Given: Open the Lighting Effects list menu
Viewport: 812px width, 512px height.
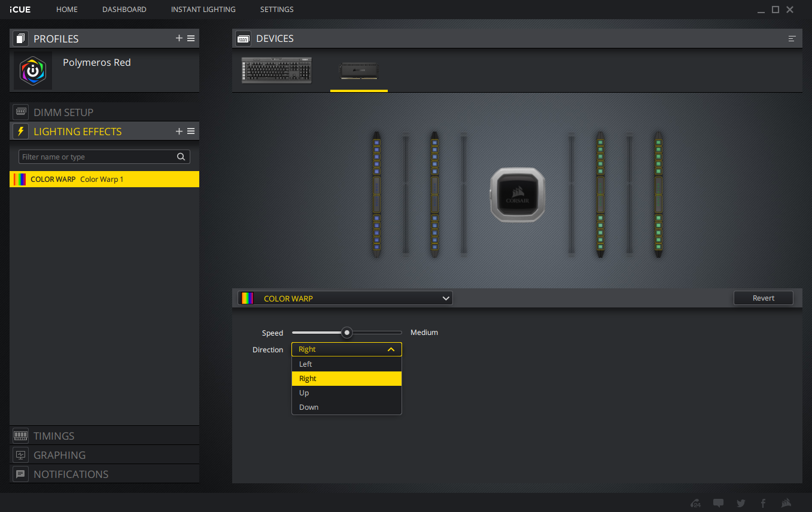Looking at the screenshot, I should pos(191,131).
